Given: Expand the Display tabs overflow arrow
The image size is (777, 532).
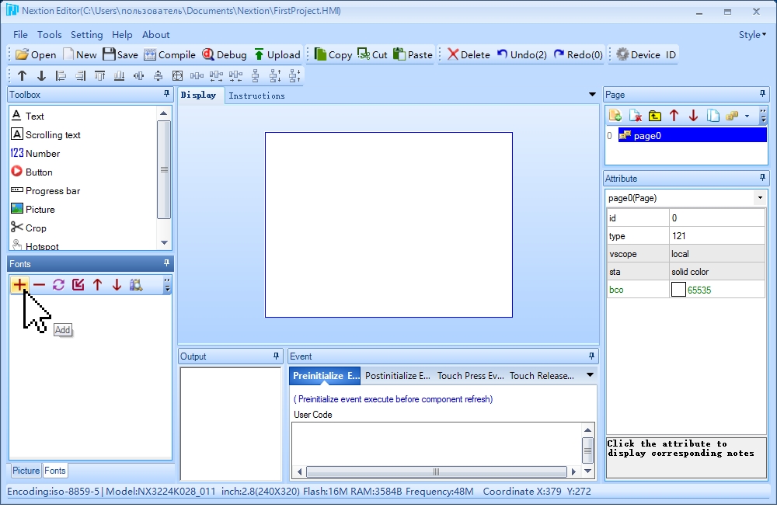Looking at the screenshot, I should coord(591,94).
